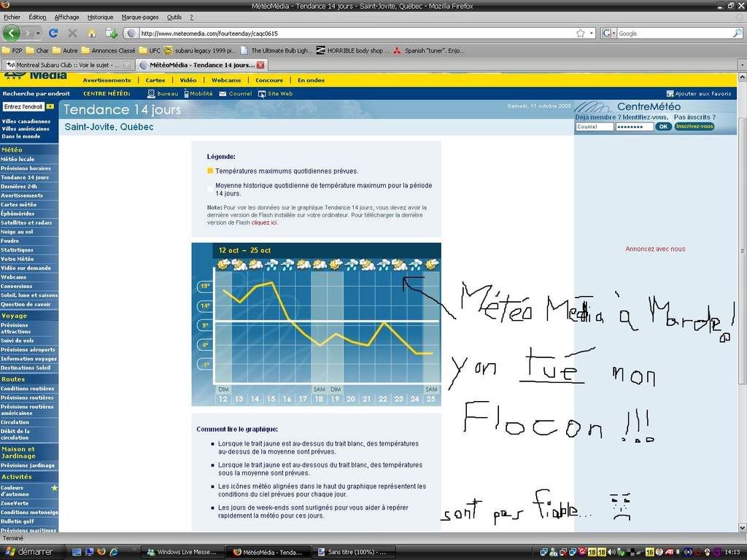Open Prévisions horaires sidebar link
Viewport: 747px width, 560px height.
coord(26,168)
